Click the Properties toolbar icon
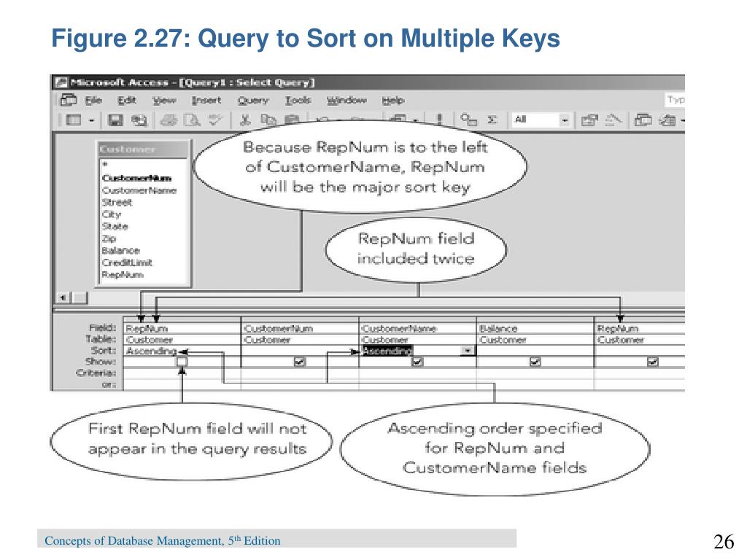Screen dimensions: 747x560 pyautogui.click(x=589, y=120)
